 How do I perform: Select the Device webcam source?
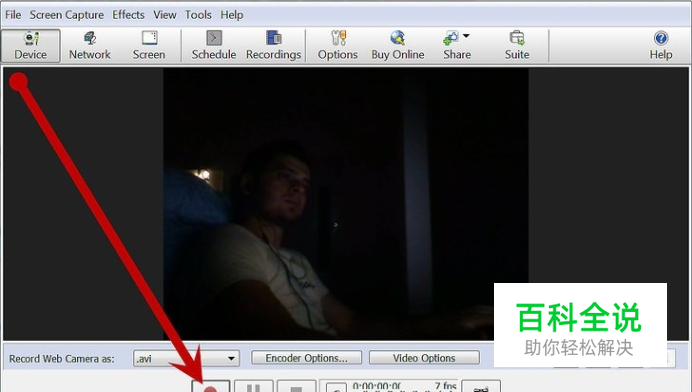[30, 45]
